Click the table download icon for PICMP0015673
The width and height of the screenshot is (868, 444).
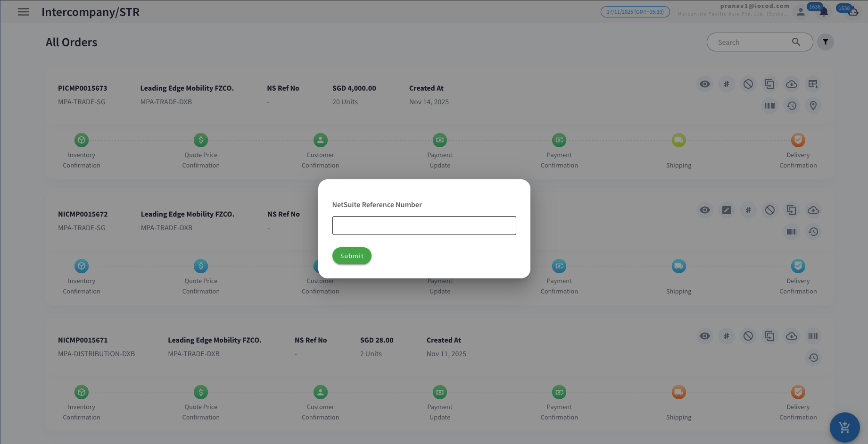pyautogui.click(x=813, y=84)
